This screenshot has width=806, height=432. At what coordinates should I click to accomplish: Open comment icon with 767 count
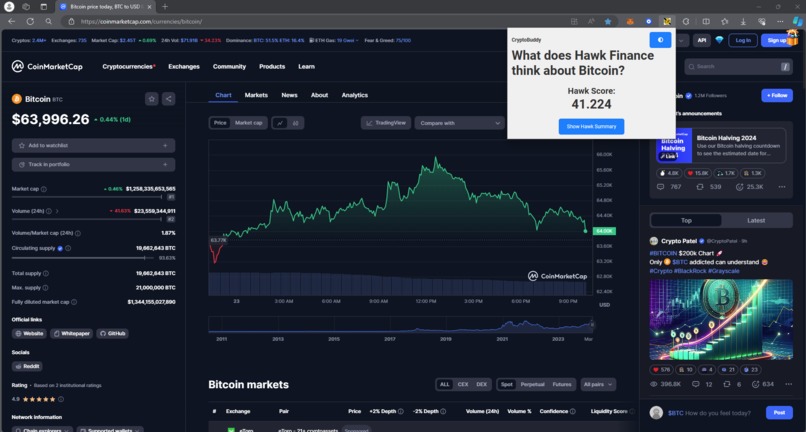click(661, 187)
